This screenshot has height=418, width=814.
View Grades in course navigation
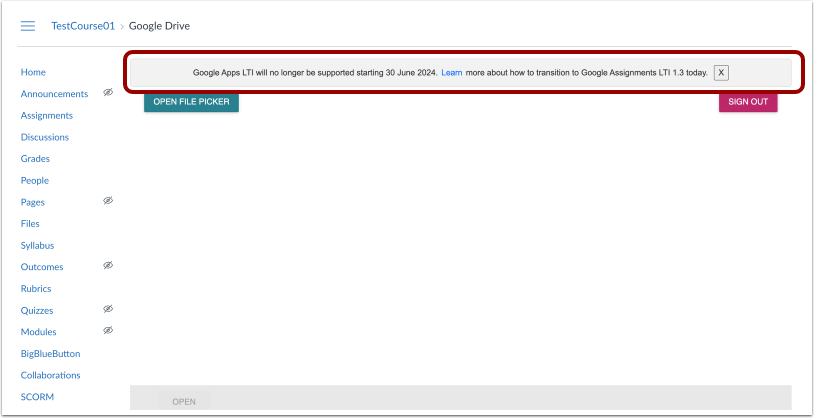click(x=35, y=159)
